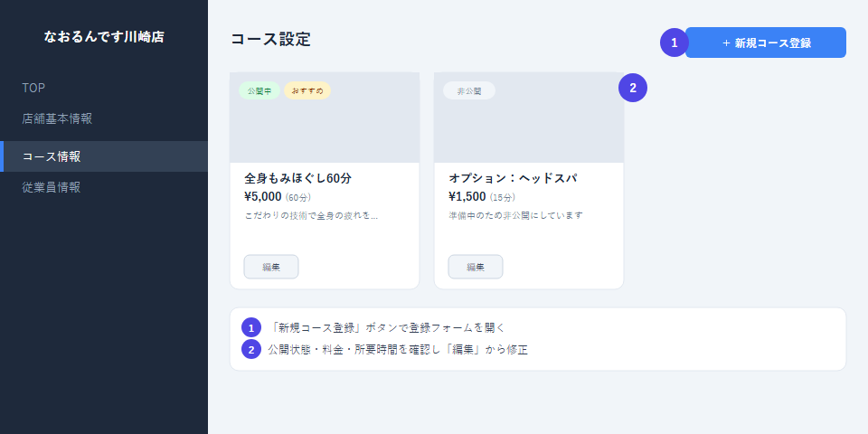The width and height of the screenshot is (868, 434).
Task: Click the オプション：ヘッドスパ course title
Action: coord(513,178)
